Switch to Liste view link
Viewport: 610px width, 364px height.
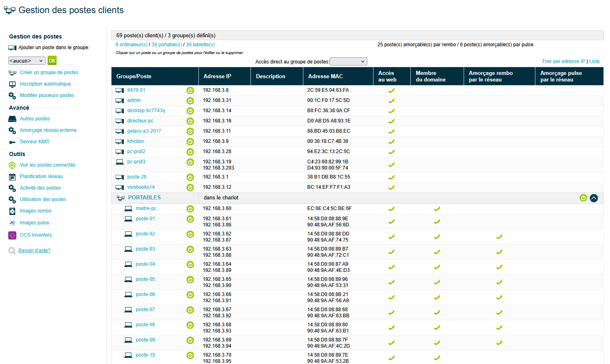(594, 61)
